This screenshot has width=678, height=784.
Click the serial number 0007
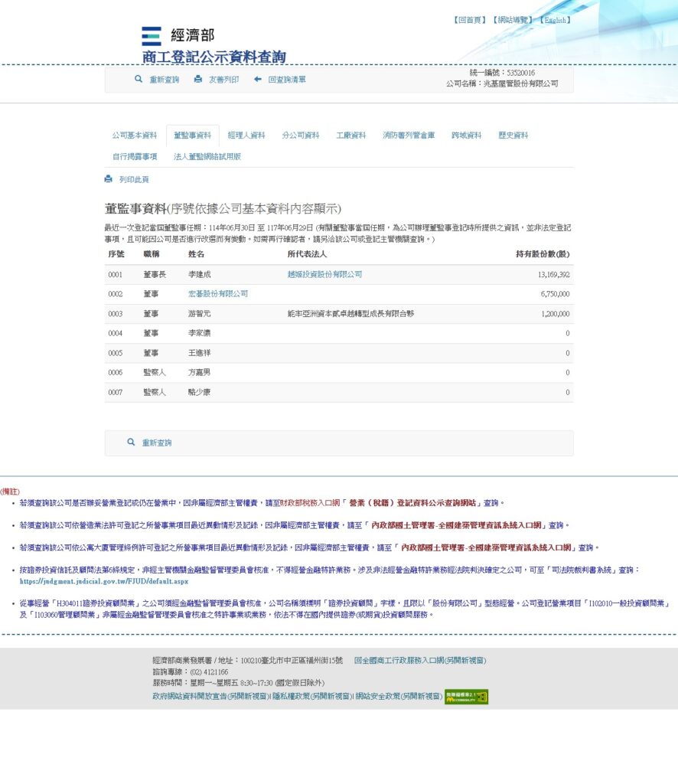pos(116,392)
